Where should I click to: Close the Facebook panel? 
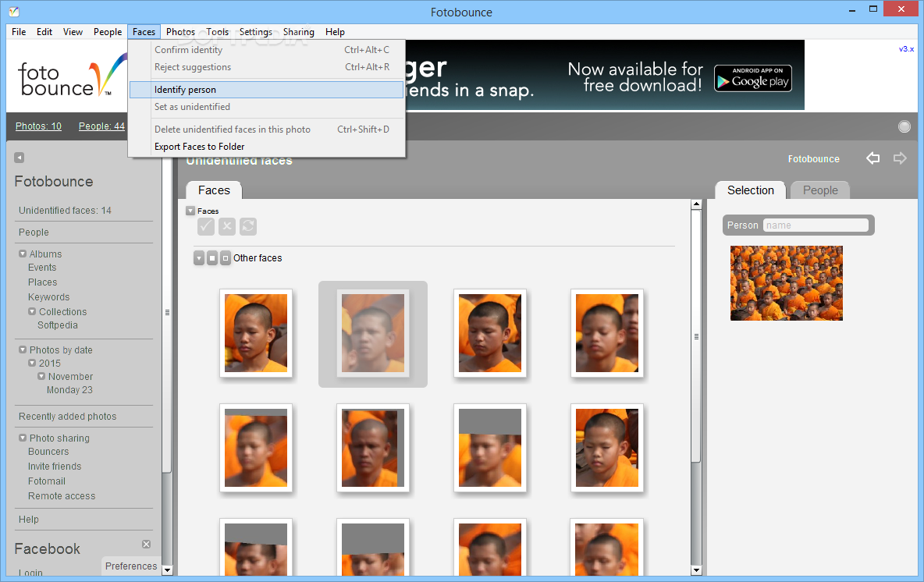coord(146,545)
